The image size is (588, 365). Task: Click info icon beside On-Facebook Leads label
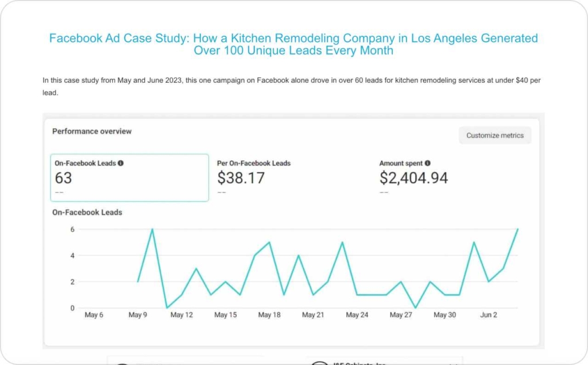click(x=121, y=163)
